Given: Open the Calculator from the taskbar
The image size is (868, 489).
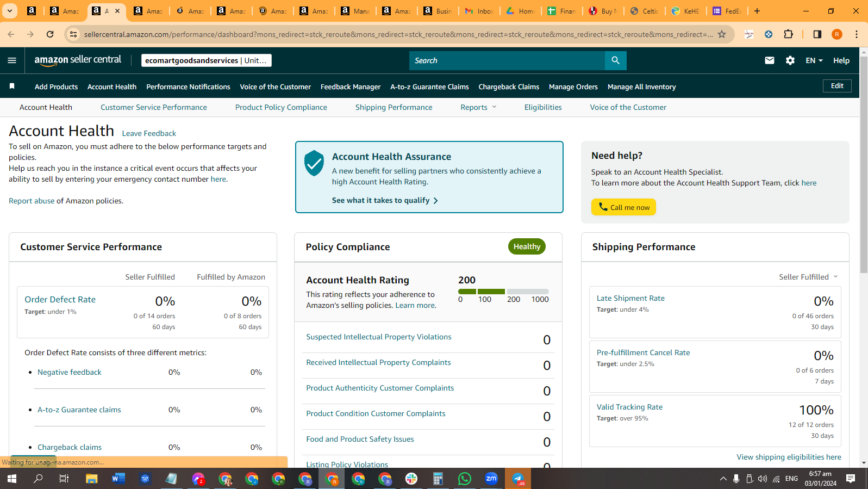Looking at the screenshot, I should click(x=438, y=479).
